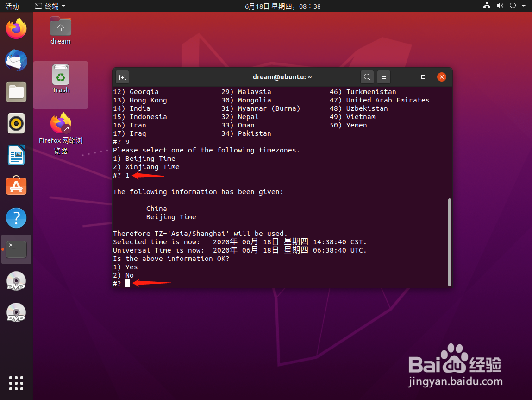Open a new tab in the terminal
The image size is (532, 400).
point(123,77)
